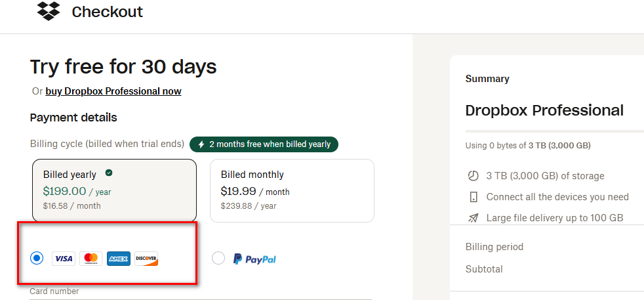Click the connected devices icon
Image resolution: width=644 pixels, height=300 pixels.
473,197
